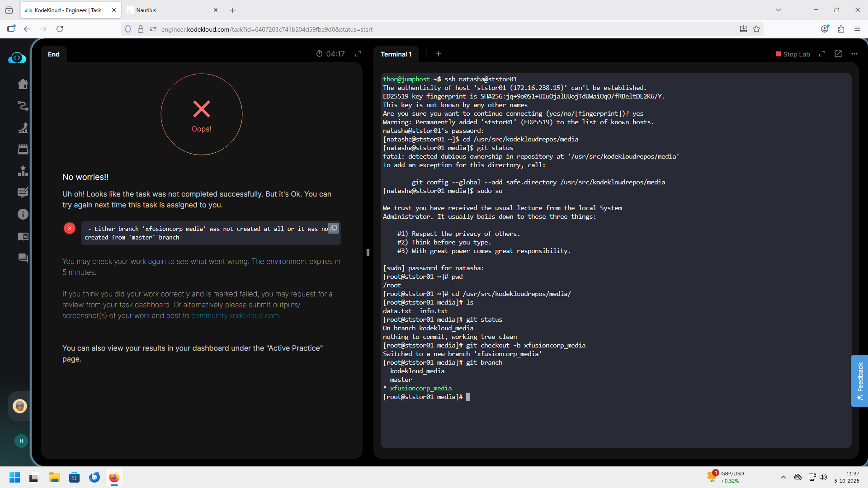Open the community.kodekloud.com link
Viewport: 868px width, 488px height.
coord(235,316)
